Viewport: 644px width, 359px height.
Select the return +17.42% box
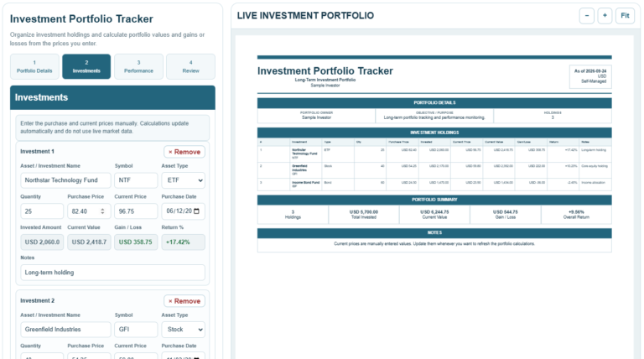183,242
